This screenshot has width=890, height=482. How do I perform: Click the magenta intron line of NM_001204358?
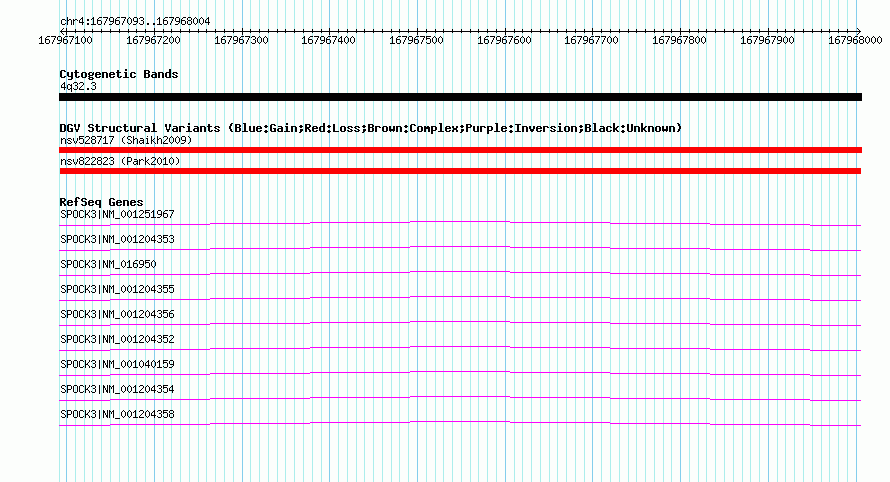pyautogui.click(x=460, y=421)
